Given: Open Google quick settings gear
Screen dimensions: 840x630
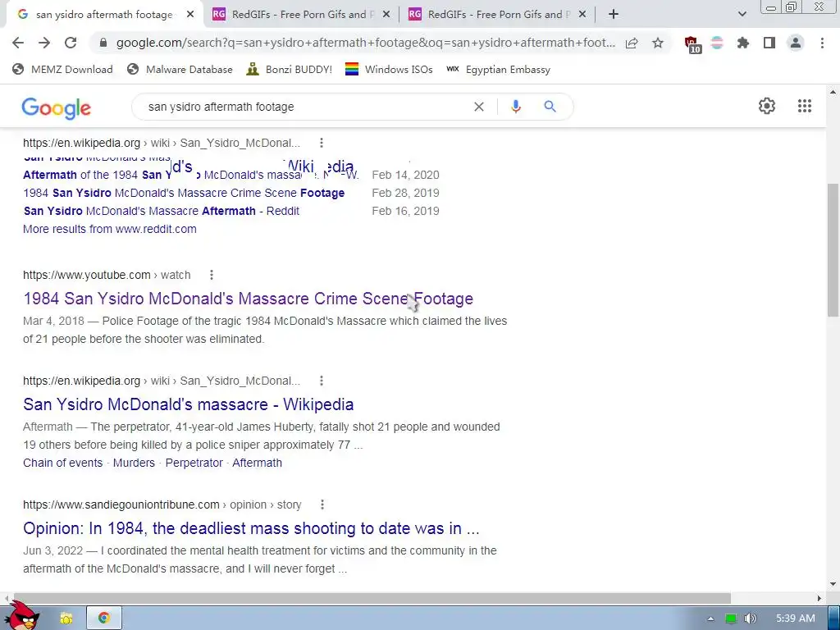Looking at the screenshot, I should click(x=767, y=106).
